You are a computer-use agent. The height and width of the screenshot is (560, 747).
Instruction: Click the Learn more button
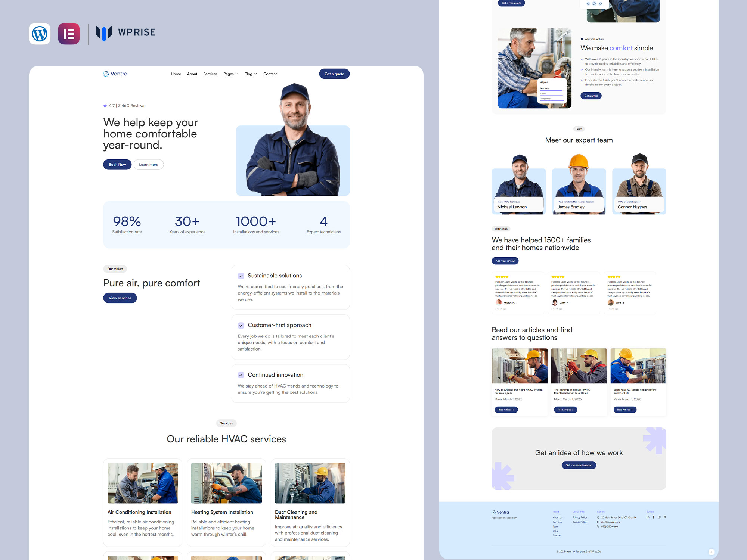click(149, 165)
